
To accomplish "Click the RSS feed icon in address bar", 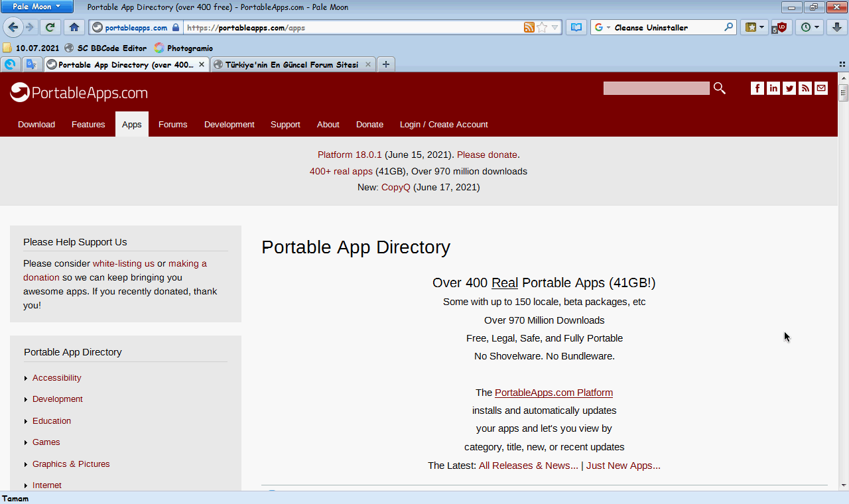I will click(529, 27).
